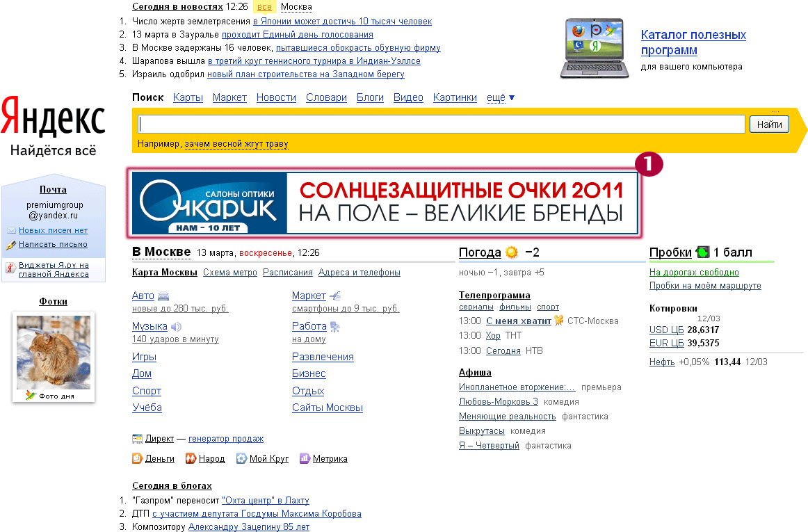Open the Телепрограмма TV guide link
The image size is (808, 532).
click(x=494, y=296)
